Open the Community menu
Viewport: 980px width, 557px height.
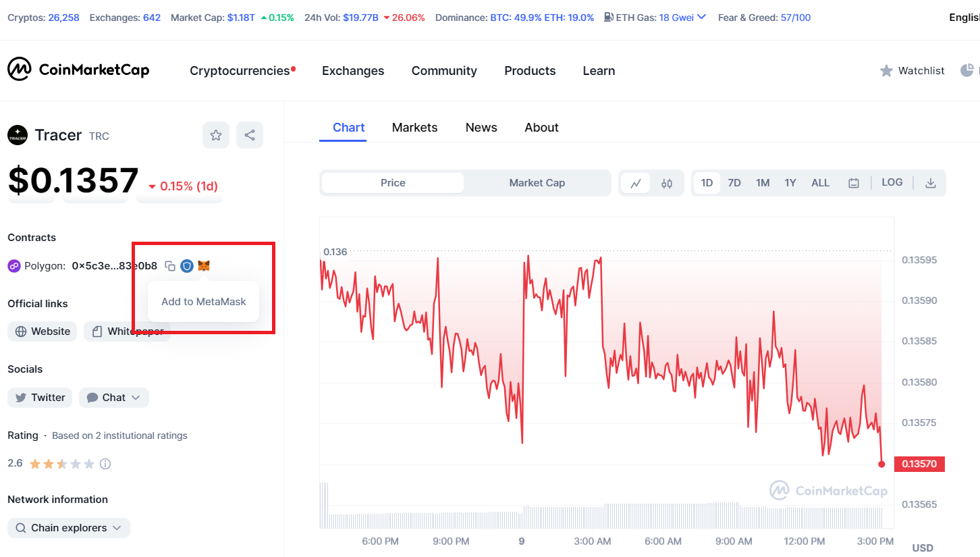pos(444,71)
